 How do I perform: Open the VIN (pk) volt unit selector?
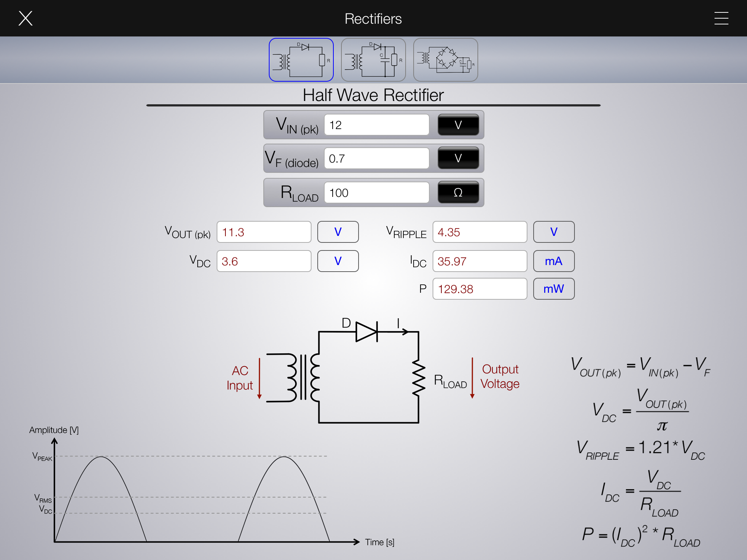tap(458, 125)
